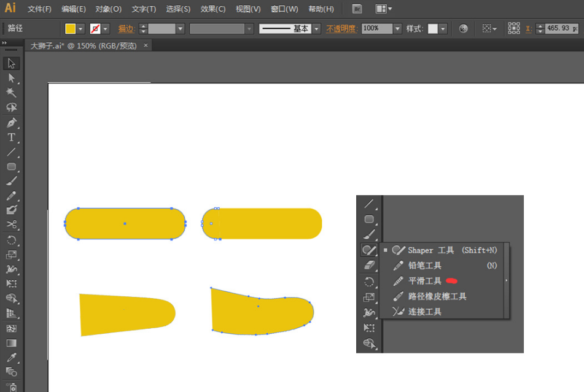Viewport: 584px width, 392px height.
Task: Select the Eyedropper tool in left toolbar
Action: (11, 358)
